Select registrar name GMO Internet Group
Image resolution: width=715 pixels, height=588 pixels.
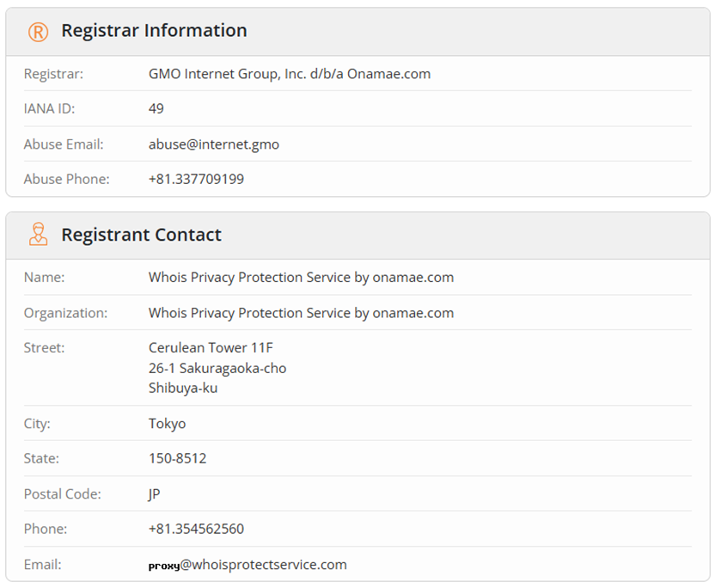click(290, 74)
